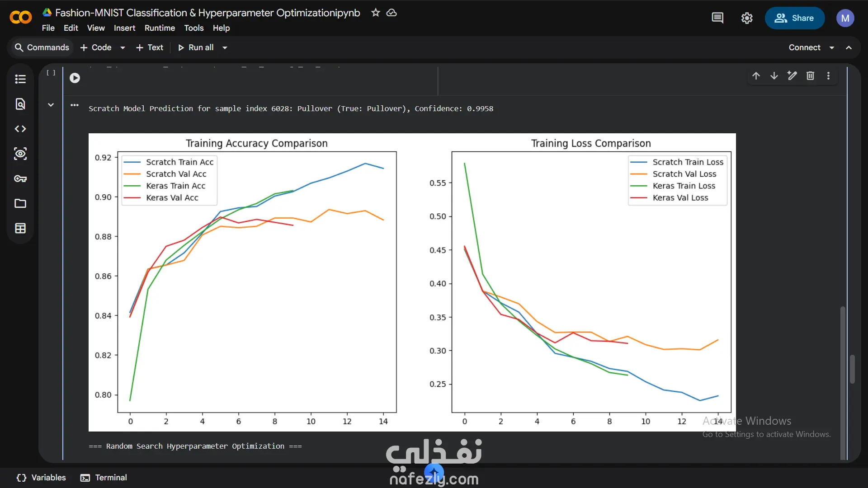The image size is (868, 488).
Task: Open the secrets key panel
Action: [x=20, y=178]
